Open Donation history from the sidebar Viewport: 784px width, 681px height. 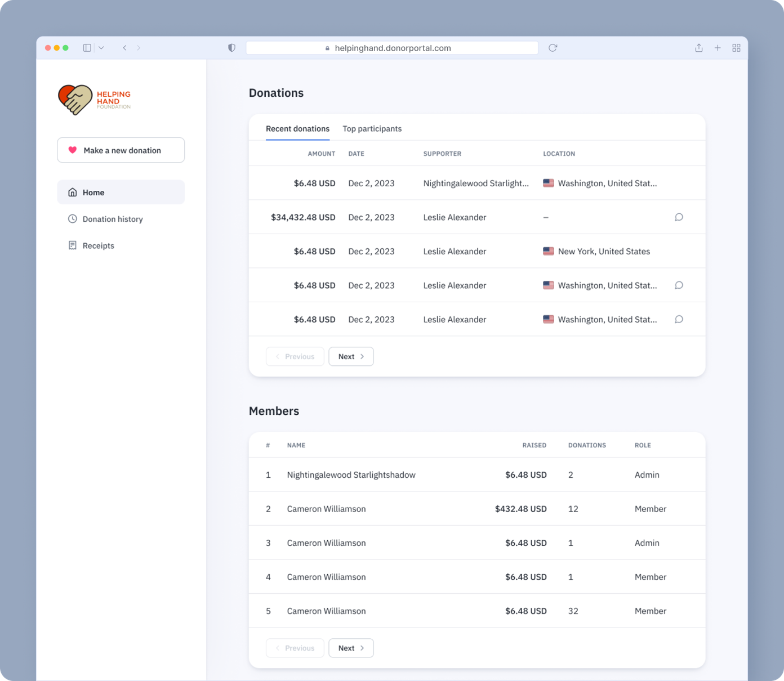pos(113,219)
